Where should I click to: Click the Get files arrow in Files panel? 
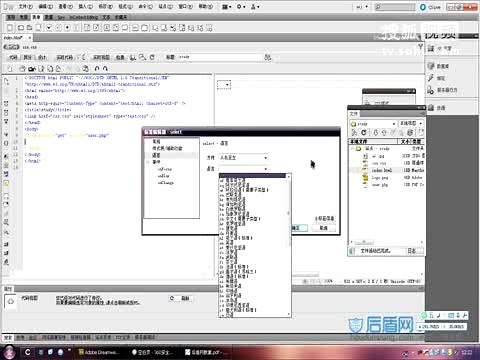(x=376, y=132)
